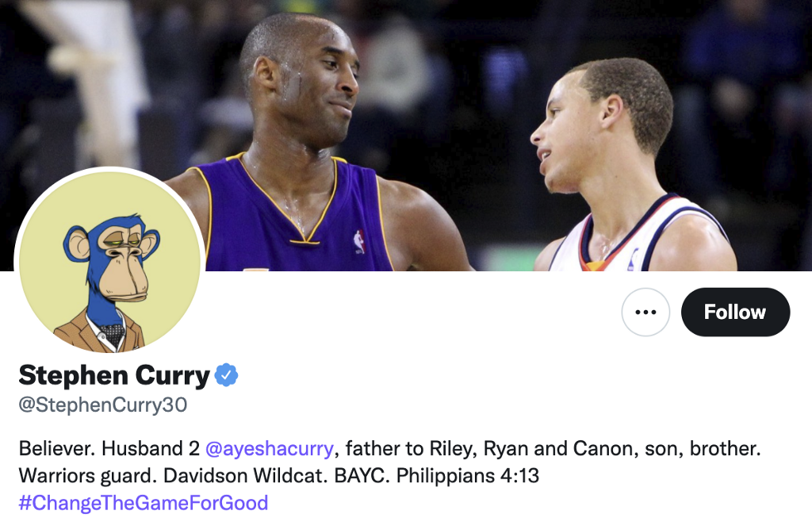812x522 pixels.
Task: Click the "Believer. Husband 2" bio text
Action: point(109,448)
